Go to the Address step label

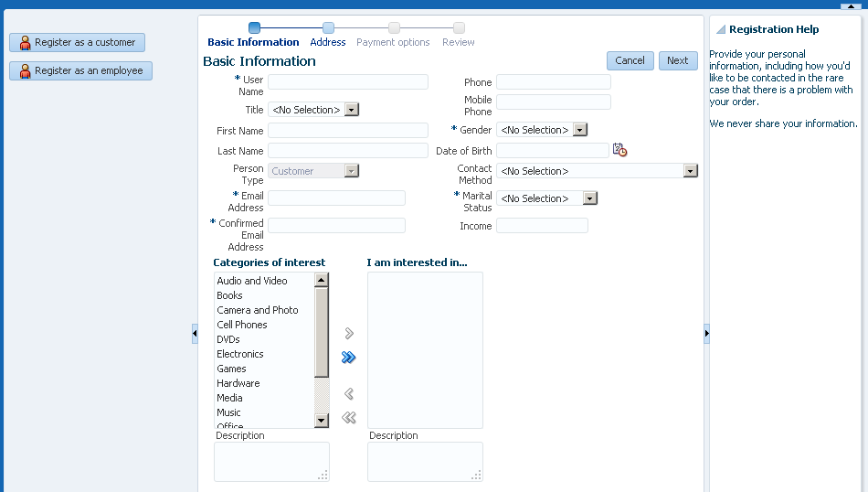pos(328,42)
